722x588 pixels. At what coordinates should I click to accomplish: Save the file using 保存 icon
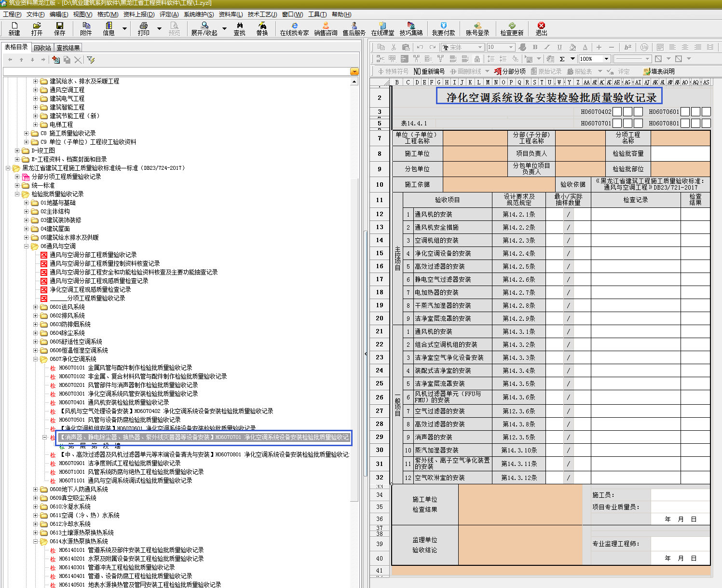tap(59, 28)
